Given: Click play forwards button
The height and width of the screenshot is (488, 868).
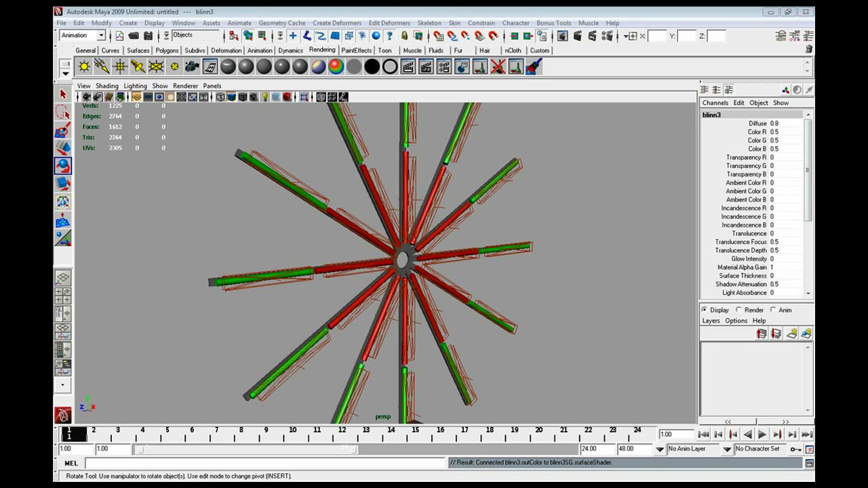Looking at the screenshot, I should 762,434.
